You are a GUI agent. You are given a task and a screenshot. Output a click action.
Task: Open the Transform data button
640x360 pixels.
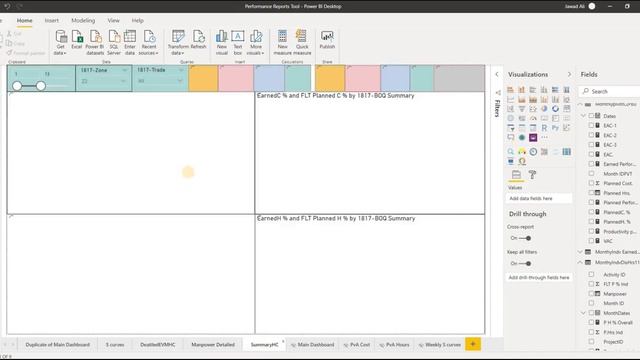click(178, 42)
